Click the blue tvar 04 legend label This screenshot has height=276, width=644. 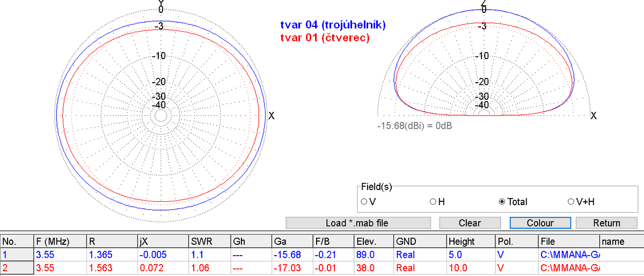(x=333, y=25)
